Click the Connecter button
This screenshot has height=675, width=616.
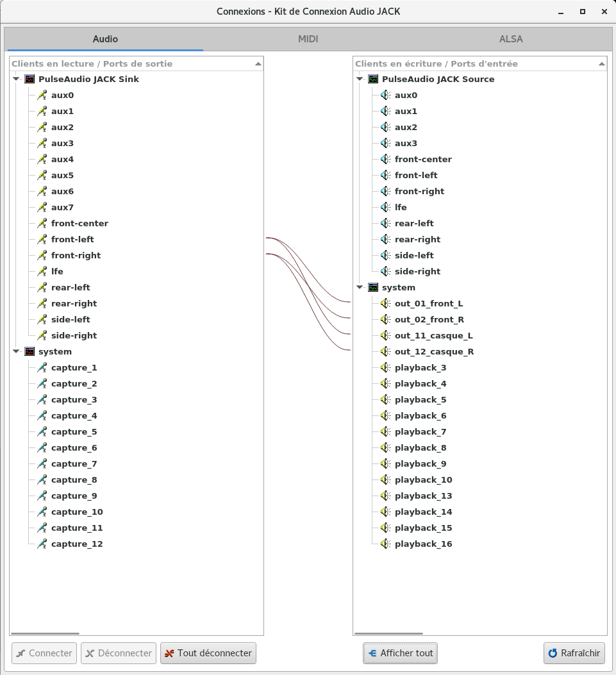coord(44,653)
